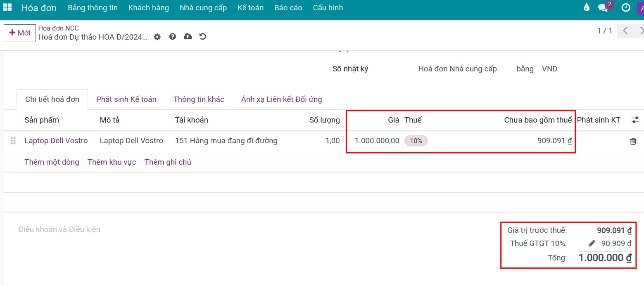Click Thêm một dòng link
The image size is (644, 286).
coord(52,162)
